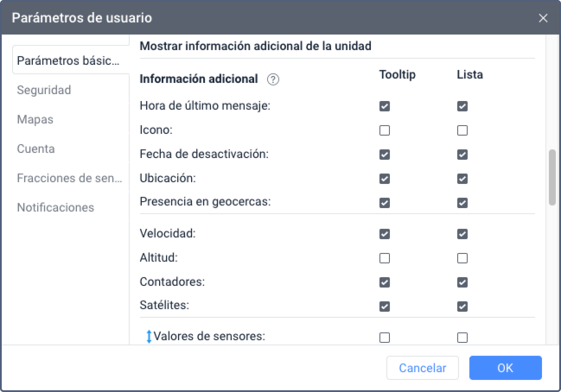The width and height of the screenshot is (561, 392).
Task: Click the help icon beside Información adicional
Action: coord(273,79)
